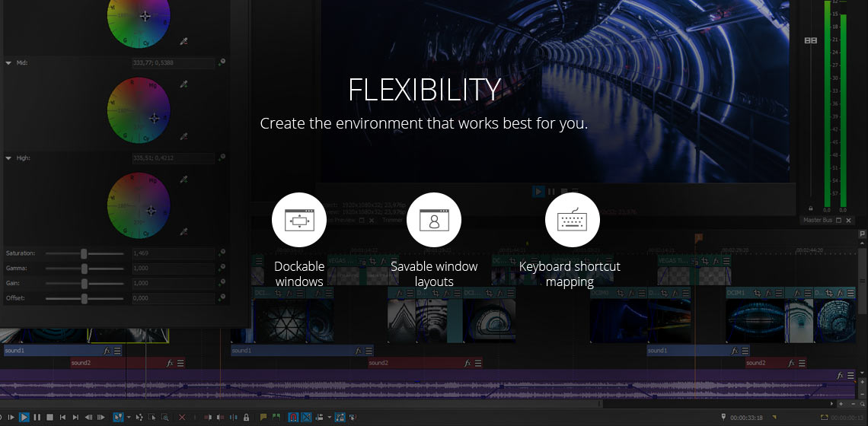Click the Master Bus panel label
Viewport: 868px width, 426px height.
[818, 220]
